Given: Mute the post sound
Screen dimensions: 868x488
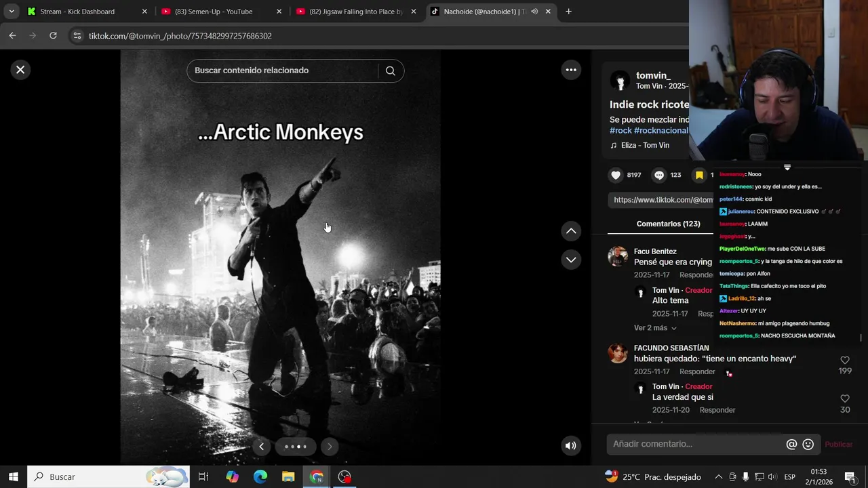Looking at the screenshot, I should (571, 445).
